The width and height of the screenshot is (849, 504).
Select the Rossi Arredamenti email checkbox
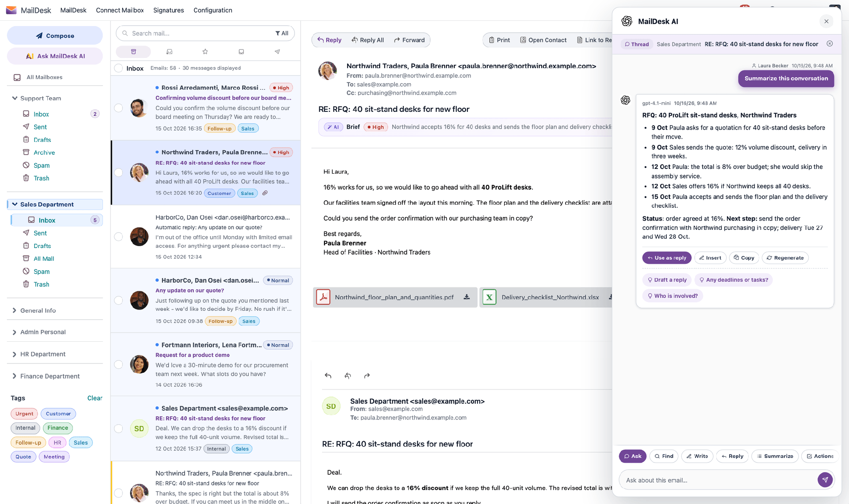(119, 108)
